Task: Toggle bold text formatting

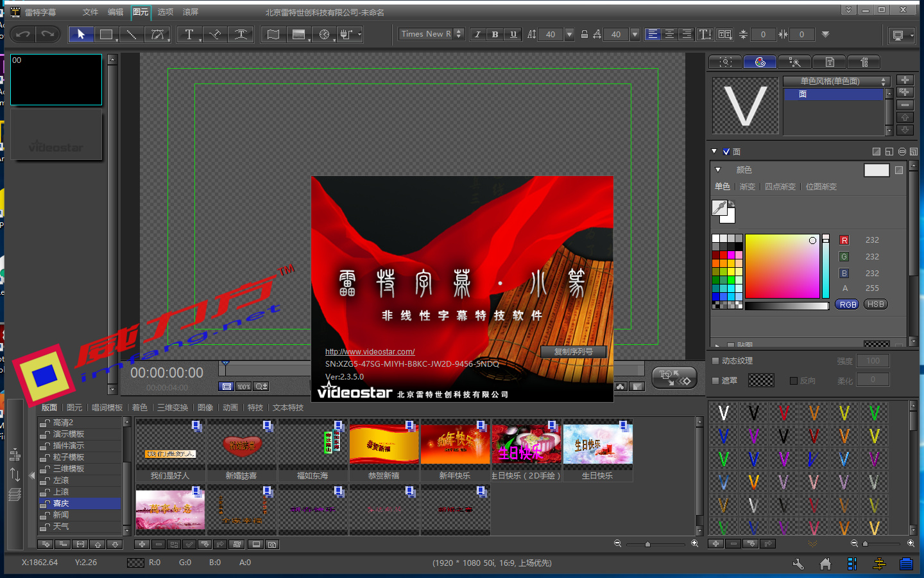Action: 495,34
